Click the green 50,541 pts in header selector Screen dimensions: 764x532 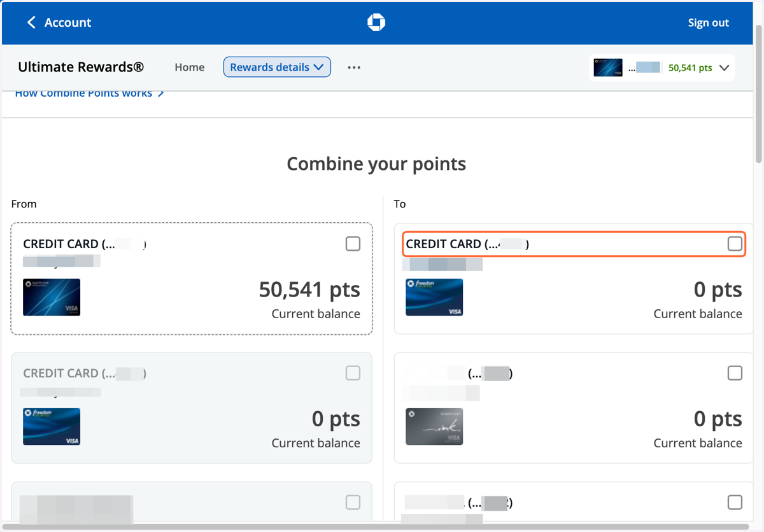(x=690, y=68)
